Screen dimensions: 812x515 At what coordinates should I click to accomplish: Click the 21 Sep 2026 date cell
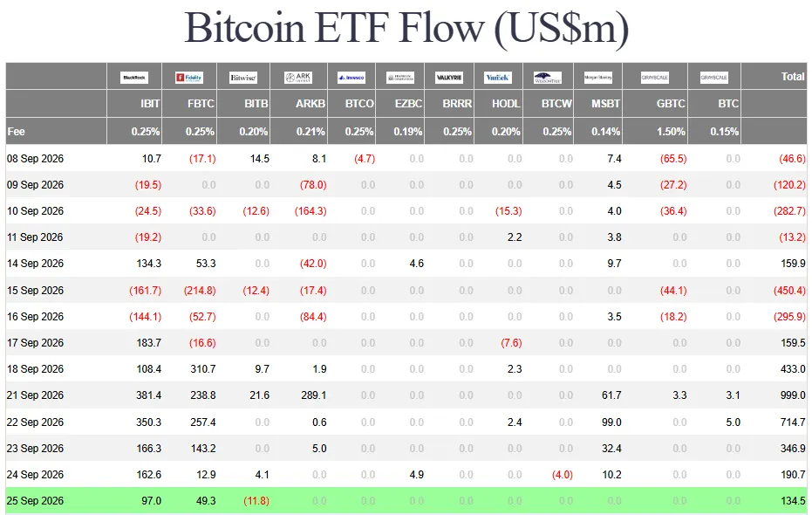[x=35, y=395]
